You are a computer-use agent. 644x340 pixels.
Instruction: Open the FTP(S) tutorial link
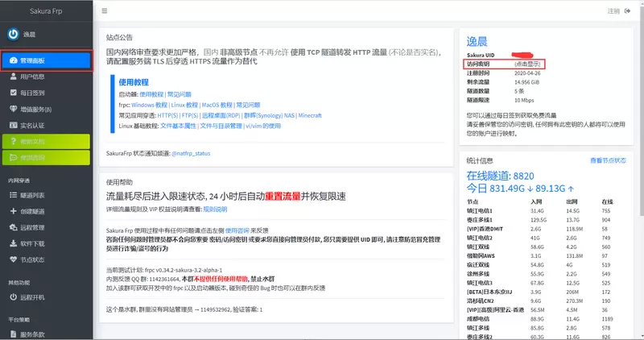coord(190,115)
